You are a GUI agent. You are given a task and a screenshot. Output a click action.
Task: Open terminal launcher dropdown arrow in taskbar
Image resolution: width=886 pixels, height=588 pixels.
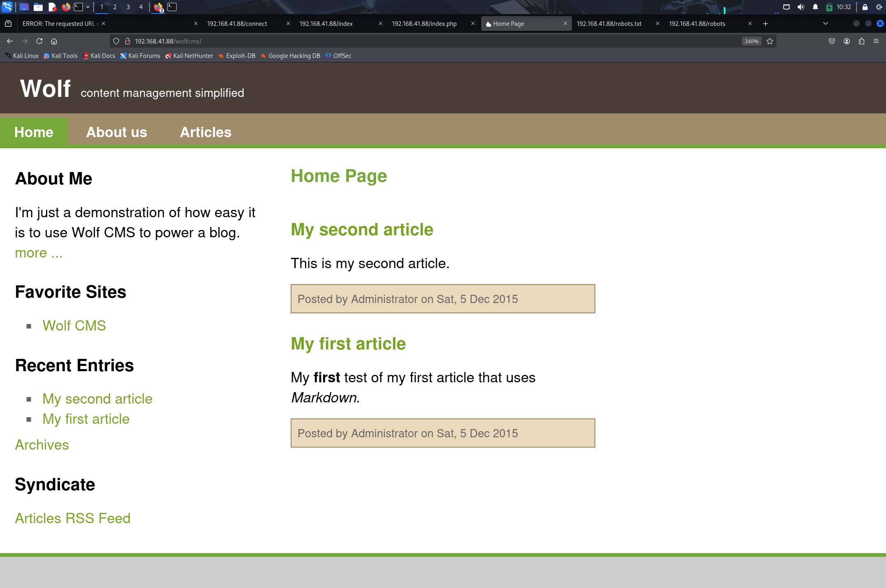(x=88, y=7)
